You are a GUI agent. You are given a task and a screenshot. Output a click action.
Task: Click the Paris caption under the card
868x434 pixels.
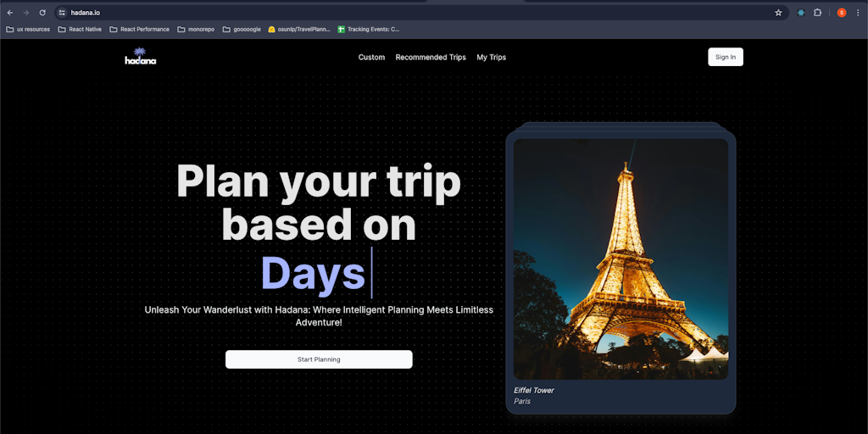click(522, 401)
